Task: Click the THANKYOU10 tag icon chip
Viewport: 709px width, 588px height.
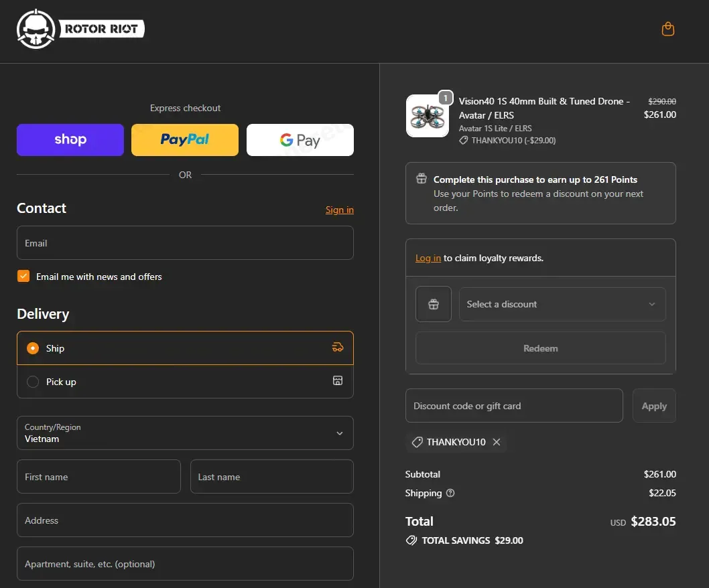Action: [x=417, y=442]
